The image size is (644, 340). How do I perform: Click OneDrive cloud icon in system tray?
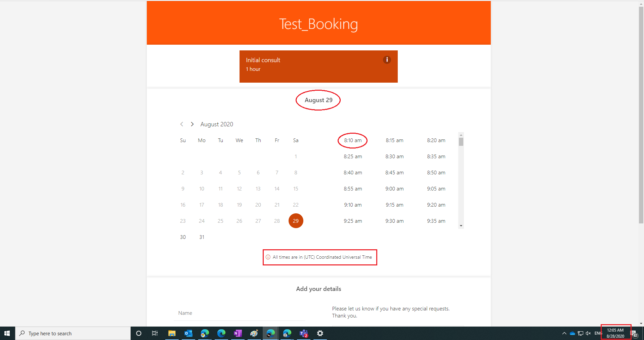[572, 333]
